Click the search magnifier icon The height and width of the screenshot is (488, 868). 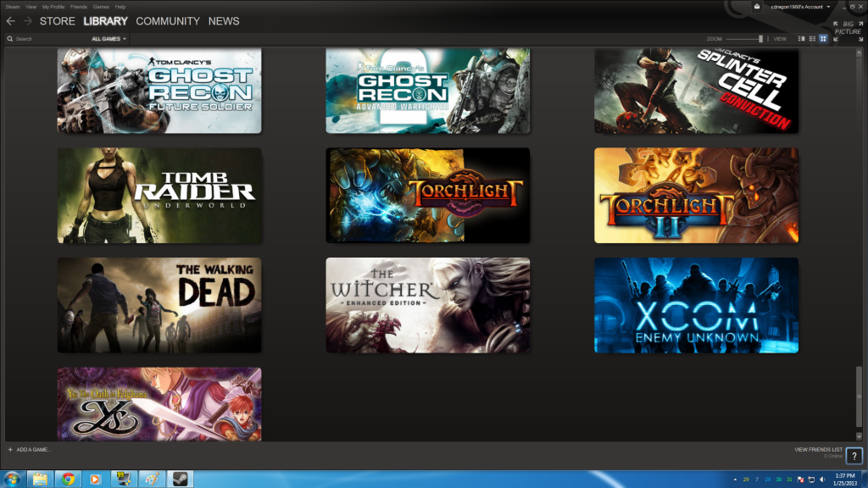click(10, 39)
